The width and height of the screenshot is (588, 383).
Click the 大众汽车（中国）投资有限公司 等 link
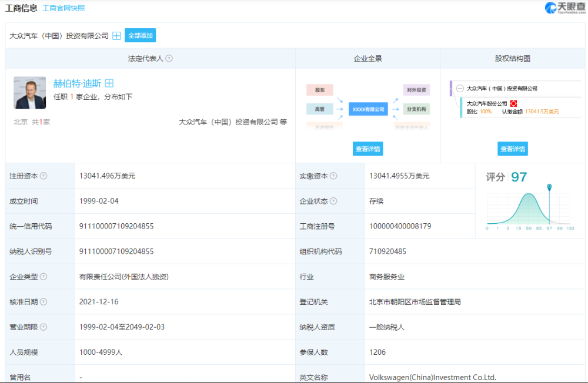tap(233, 122)
